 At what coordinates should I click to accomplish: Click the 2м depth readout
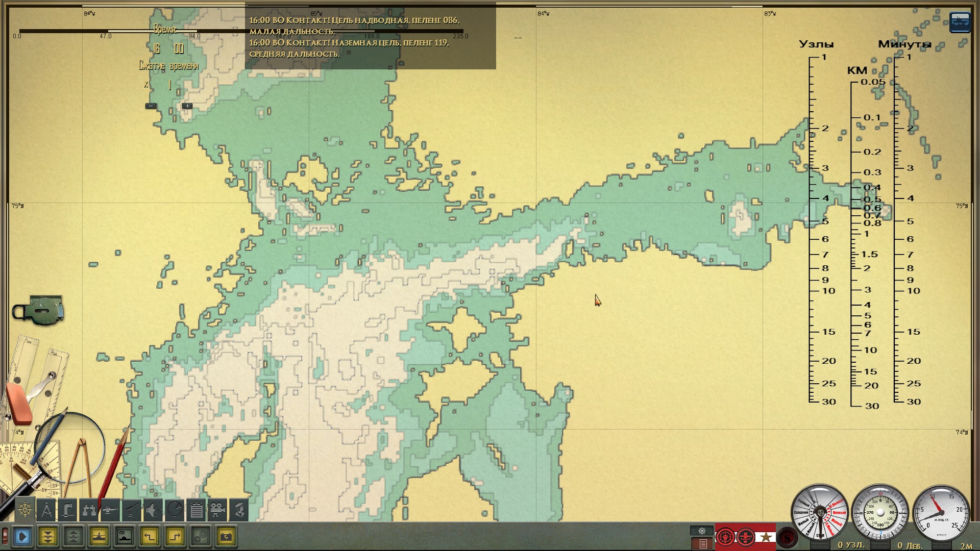(966, 546)
